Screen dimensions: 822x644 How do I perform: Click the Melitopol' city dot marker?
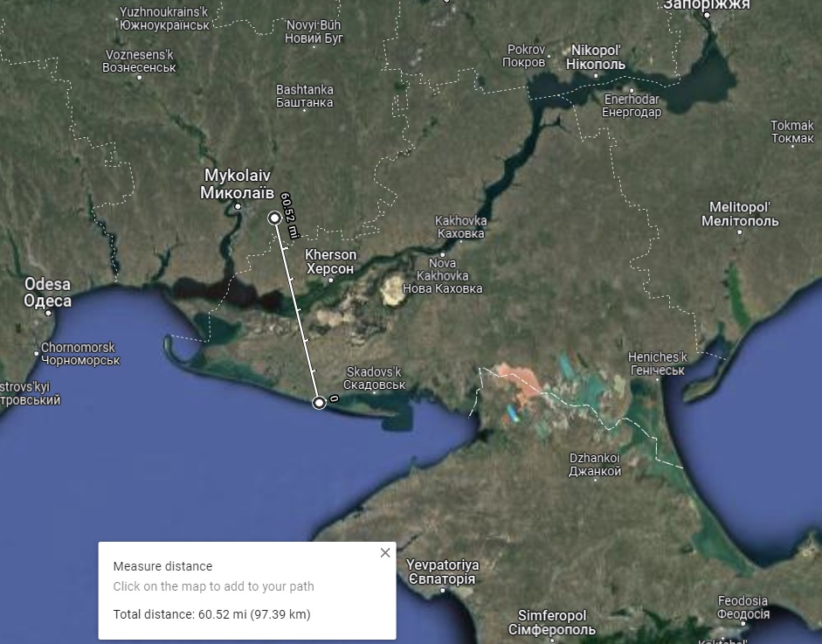click(739, 232)
